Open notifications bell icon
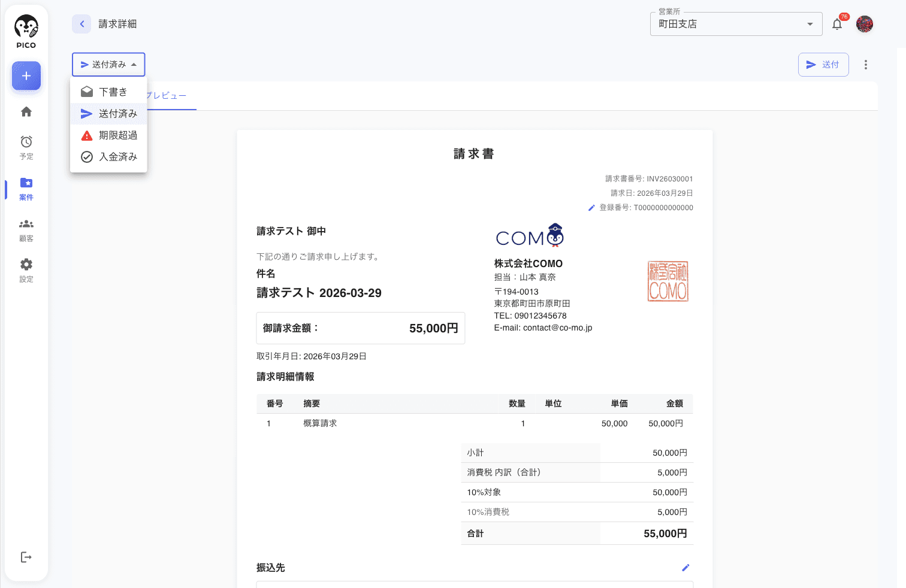Viewport: 906px width, 588px height. [837, 24]
